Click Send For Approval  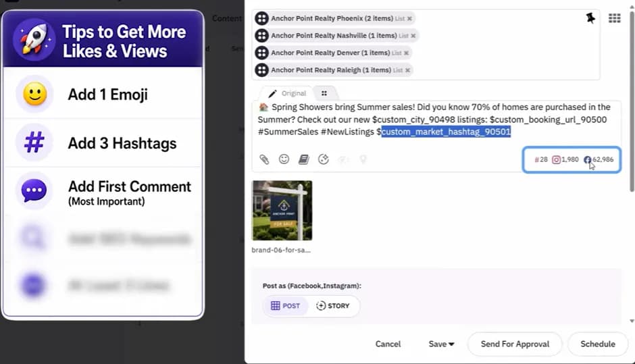[x=515, y=344]
